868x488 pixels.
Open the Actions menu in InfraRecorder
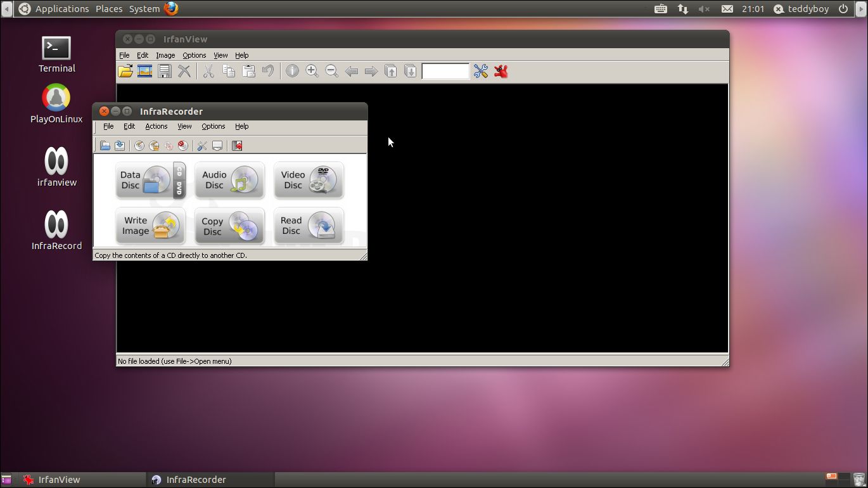[x=156, y=126]
